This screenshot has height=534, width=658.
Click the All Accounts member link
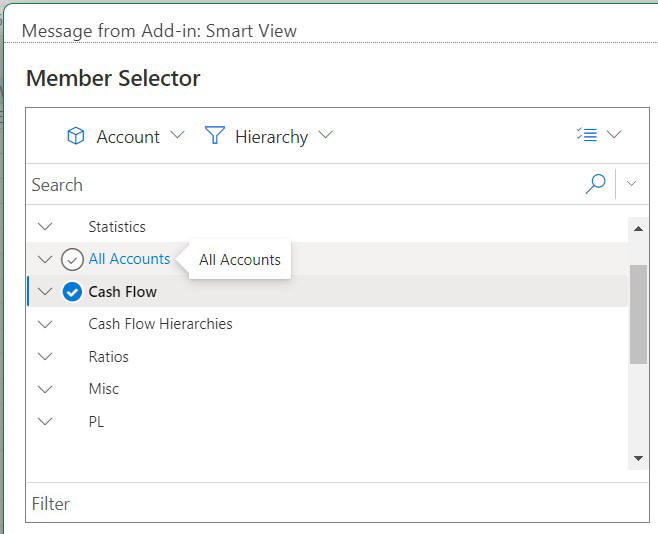[x=129, y=259]
